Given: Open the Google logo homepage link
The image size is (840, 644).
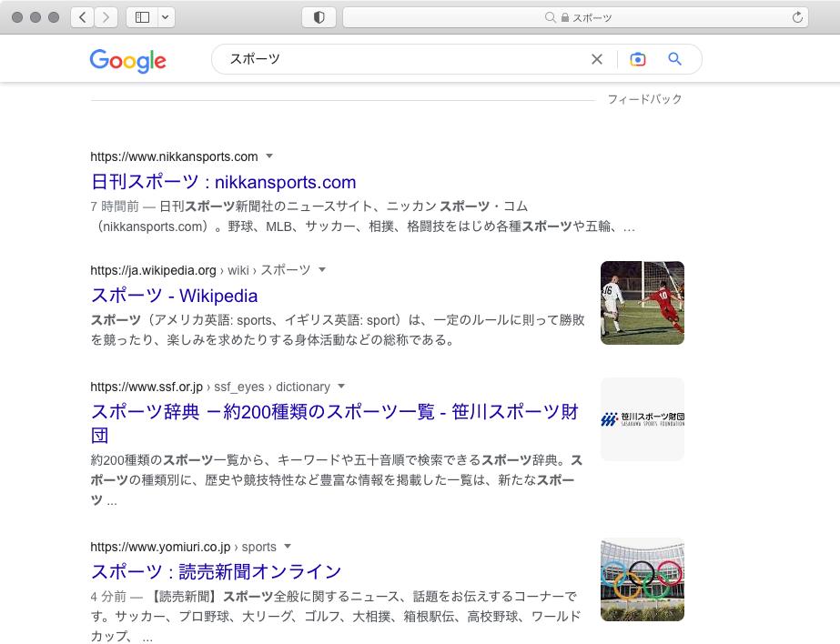Looking at the screenshot, I should (x=128, y=61).
